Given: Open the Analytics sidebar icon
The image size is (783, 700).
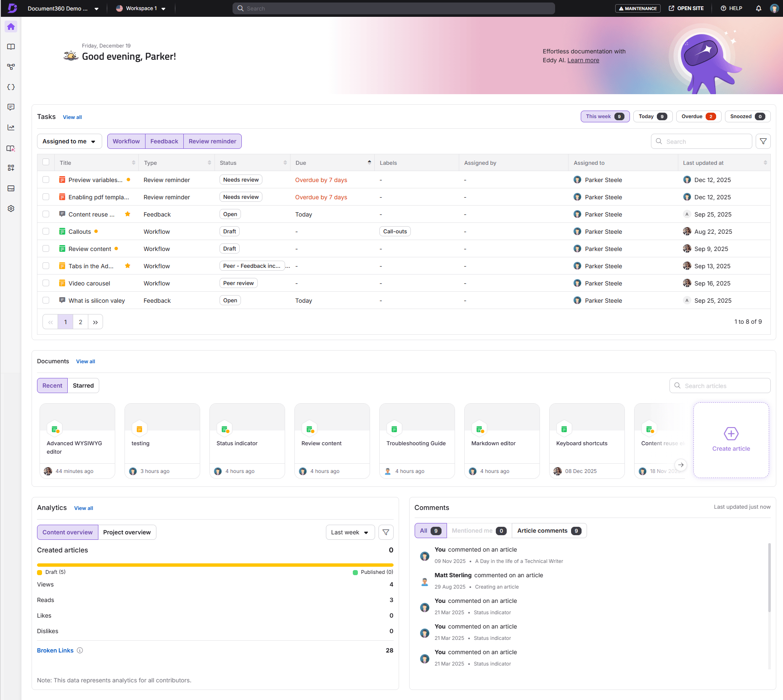Looking at the screenshot, I should click(11, 127).
